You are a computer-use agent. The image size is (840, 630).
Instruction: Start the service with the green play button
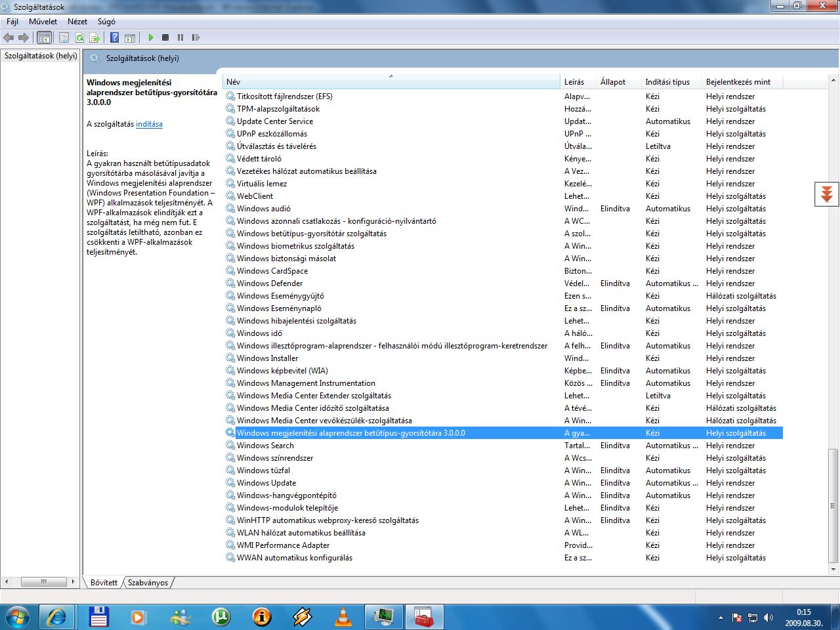pyautogui.click(x=150, y=37)
